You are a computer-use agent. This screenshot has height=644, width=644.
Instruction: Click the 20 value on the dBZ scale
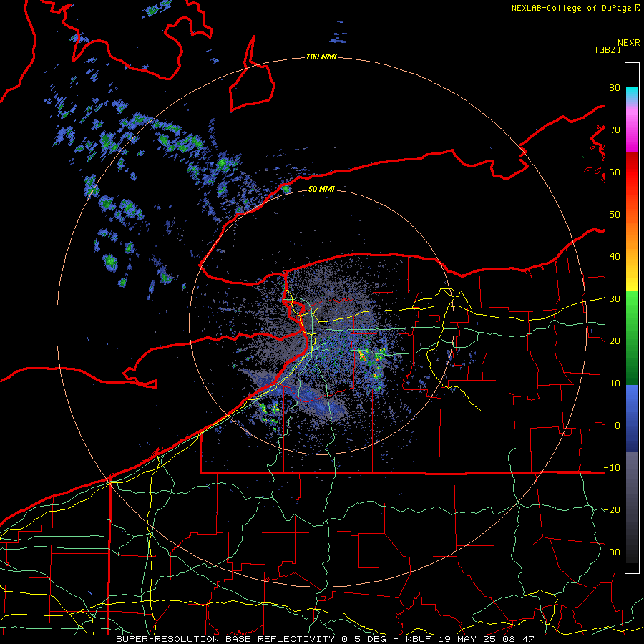[615, 341]
